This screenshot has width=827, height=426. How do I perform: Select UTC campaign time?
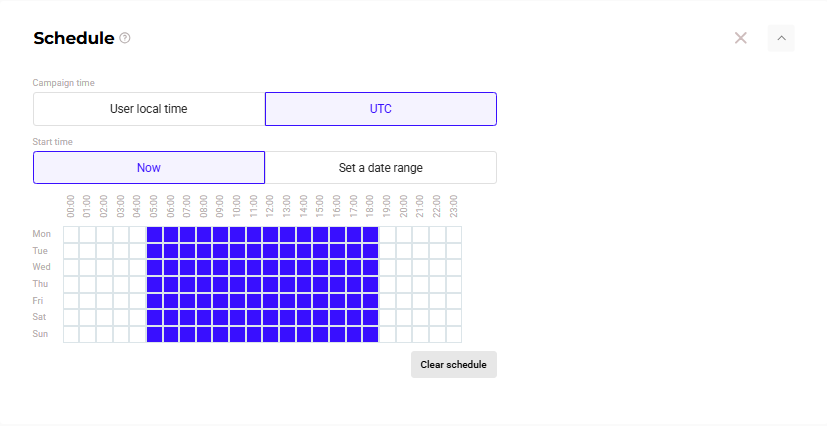click(x=381, y=109)
